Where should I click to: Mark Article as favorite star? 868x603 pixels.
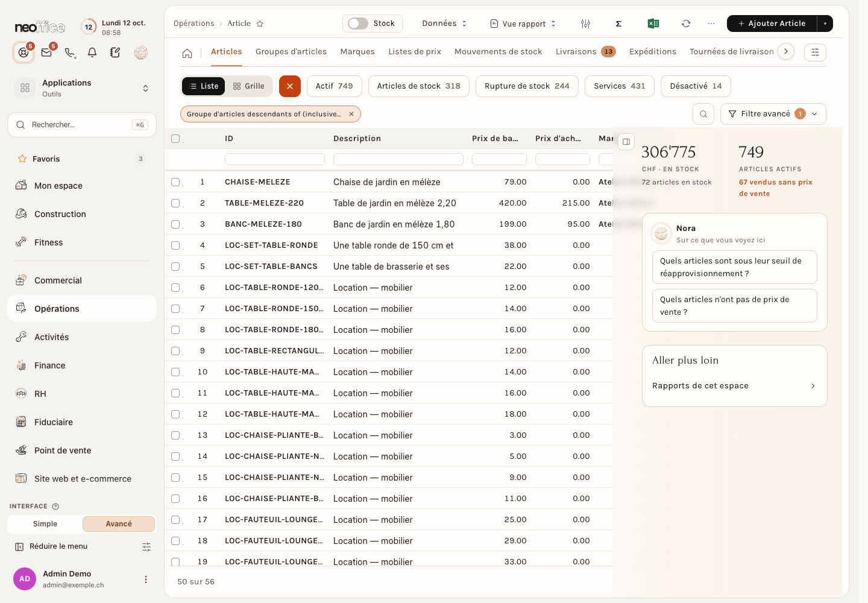tap(260, 24)
